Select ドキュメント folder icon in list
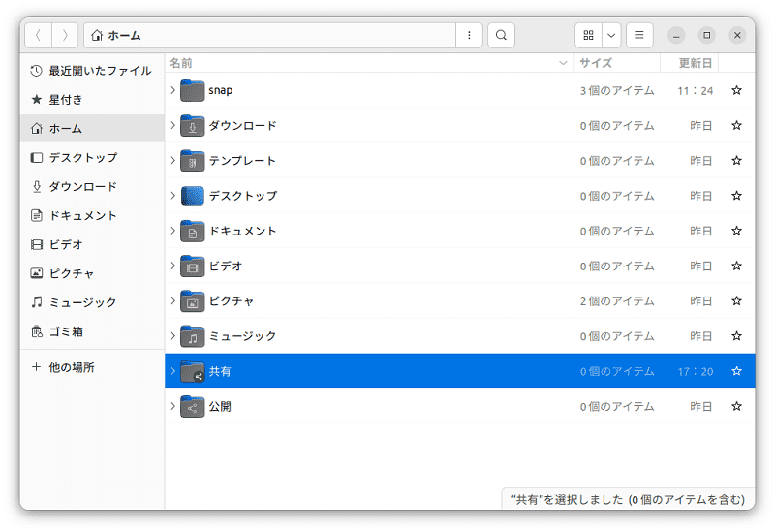Screen dimensions: 775x532 point(192,231)
